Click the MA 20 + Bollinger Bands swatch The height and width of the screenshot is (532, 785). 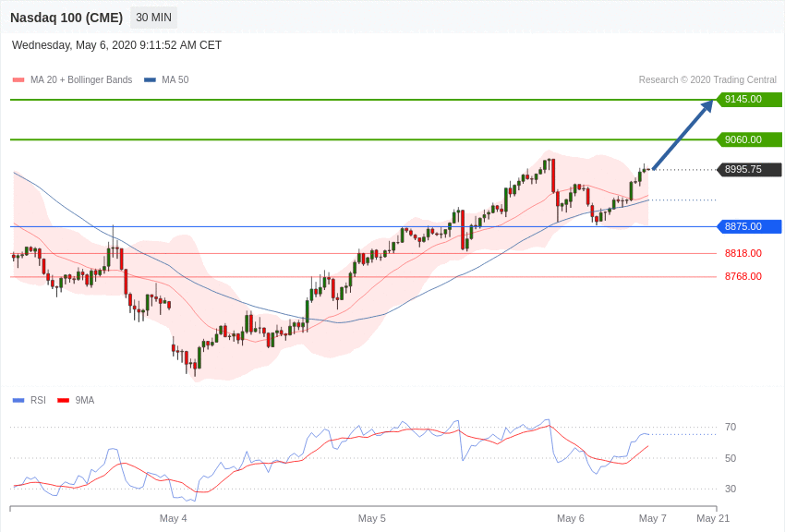pos(18,80)
